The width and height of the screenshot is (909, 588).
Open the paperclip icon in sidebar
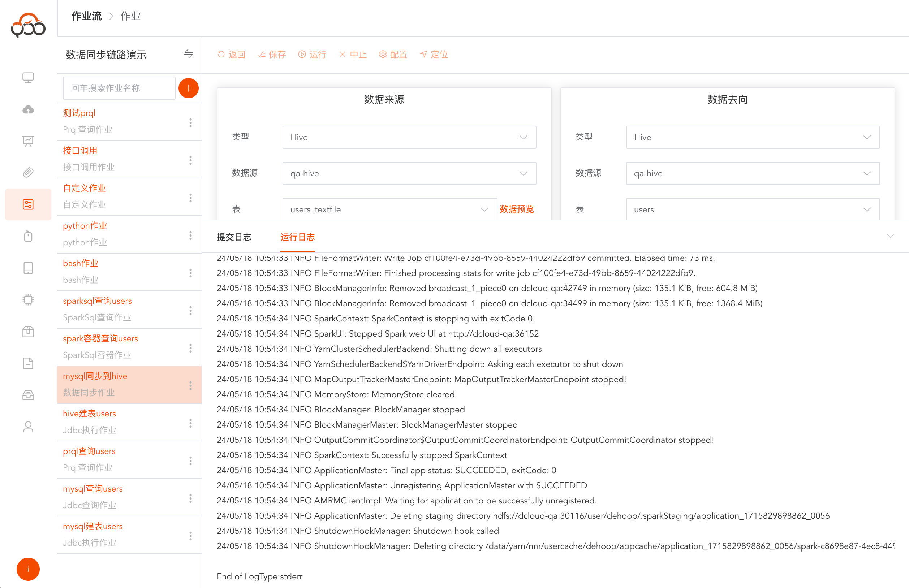tap(28, 173)
